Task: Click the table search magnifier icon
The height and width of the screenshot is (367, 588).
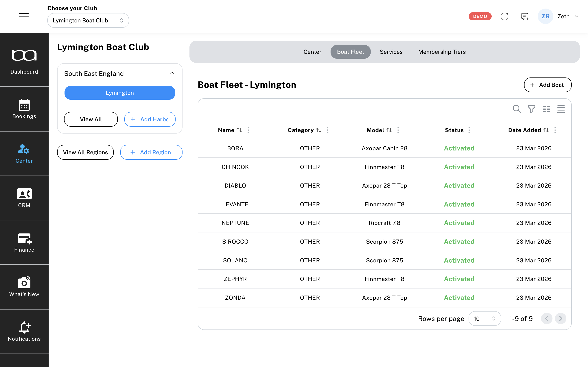Action: coord(517,109)
